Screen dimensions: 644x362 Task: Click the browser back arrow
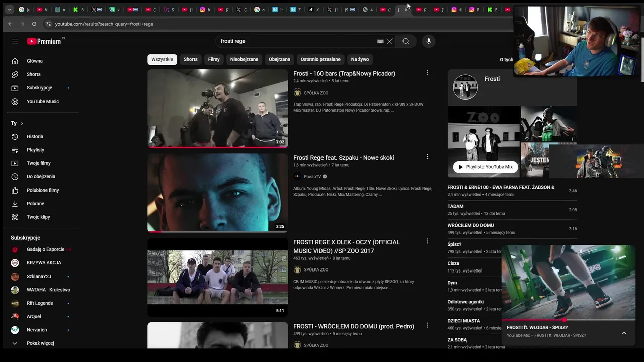click(x=10, y=24)
